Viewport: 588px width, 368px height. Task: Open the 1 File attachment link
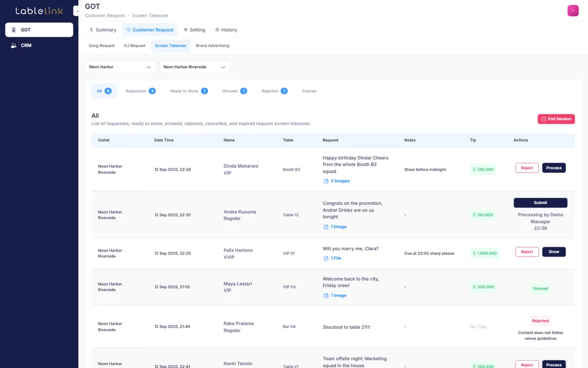pos(336,258)
